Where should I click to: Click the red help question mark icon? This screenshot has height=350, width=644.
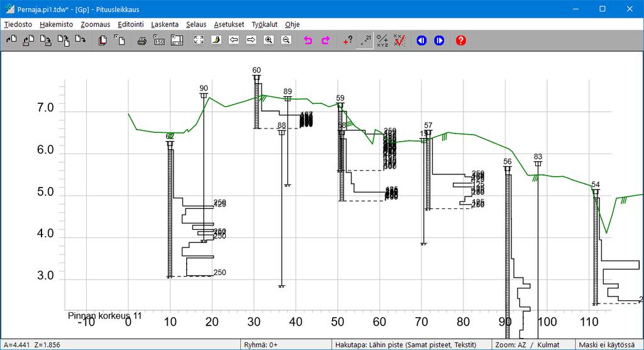461,40
